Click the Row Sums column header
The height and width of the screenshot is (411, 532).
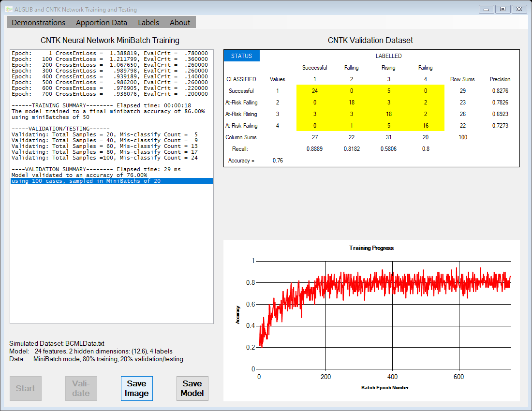462,79
